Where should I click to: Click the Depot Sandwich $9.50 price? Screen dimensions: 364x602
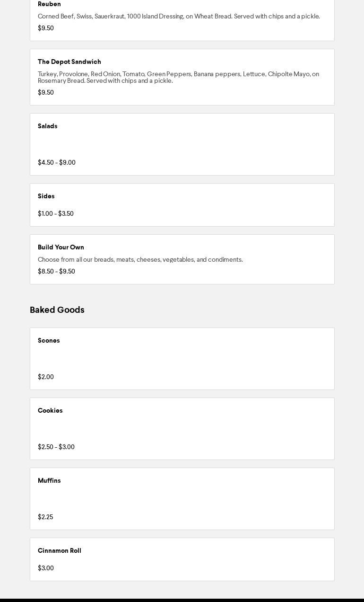pyautogui.click(x=46, y=93)
